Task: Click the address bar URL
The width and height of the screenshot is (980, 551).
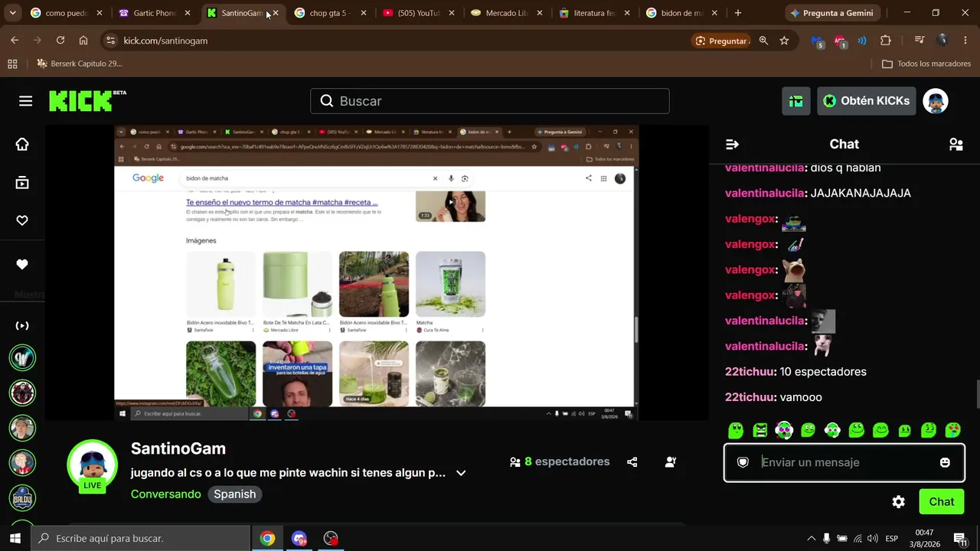Action: [x=166, y=41]
